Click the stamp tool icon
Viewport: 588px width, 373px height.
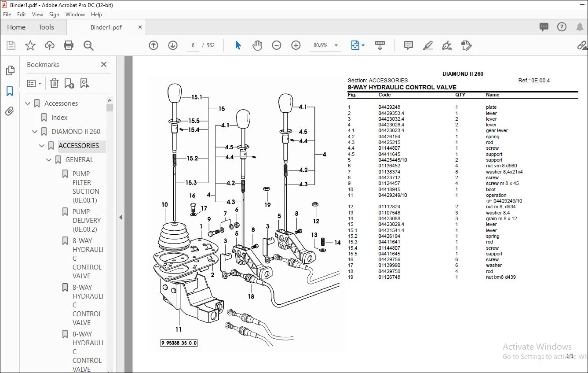point(466,45)
